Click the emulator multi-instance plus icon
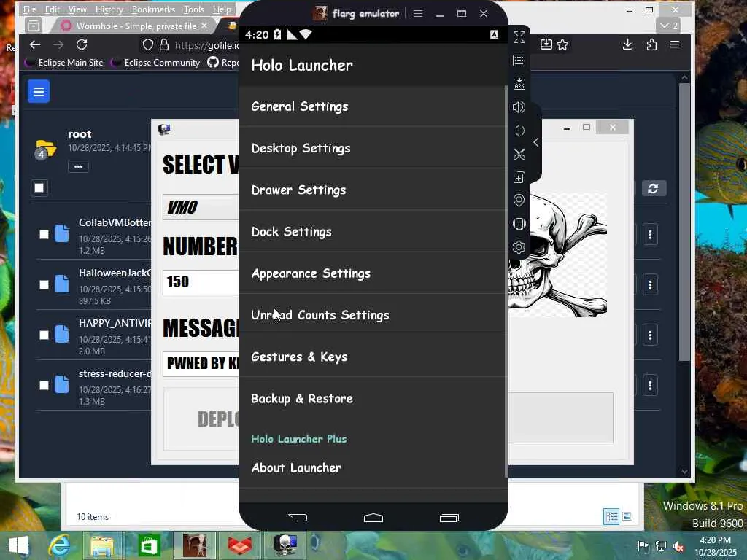This screenshot has height=560, width=747. click(x=519, y=177)
